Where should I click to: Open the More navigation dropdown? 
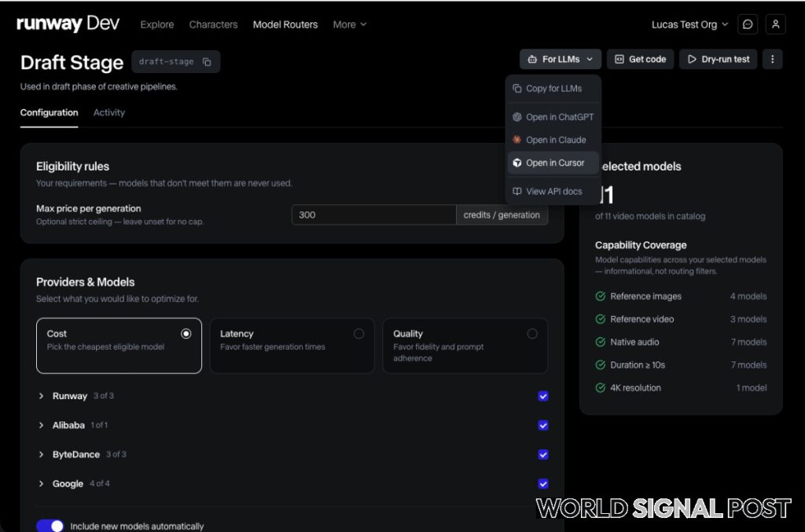coord(350,24)
